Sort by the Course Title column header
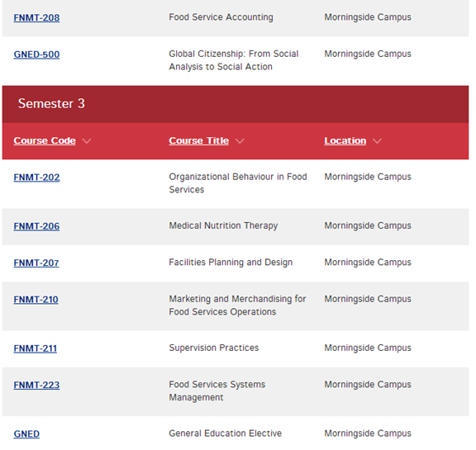This screenshot has height=450, width=476. (199, 140)
